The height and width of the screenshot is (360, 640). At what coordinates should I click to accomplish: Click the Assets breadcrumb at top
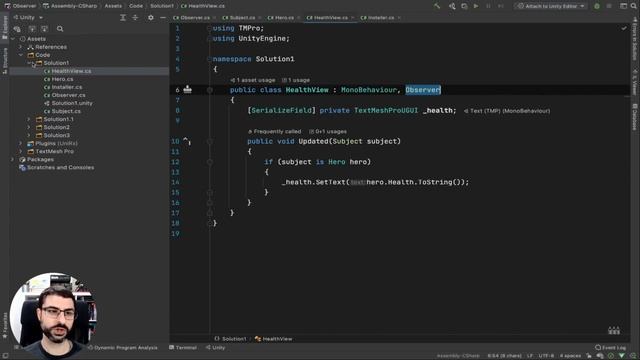(x=113, y=6)
